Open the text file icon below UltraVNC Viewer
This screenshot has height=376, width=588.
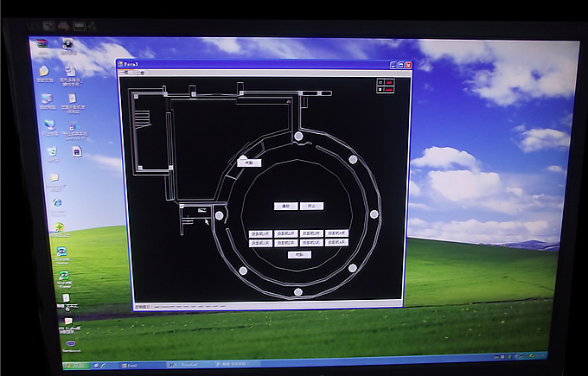tap(66, 298)
